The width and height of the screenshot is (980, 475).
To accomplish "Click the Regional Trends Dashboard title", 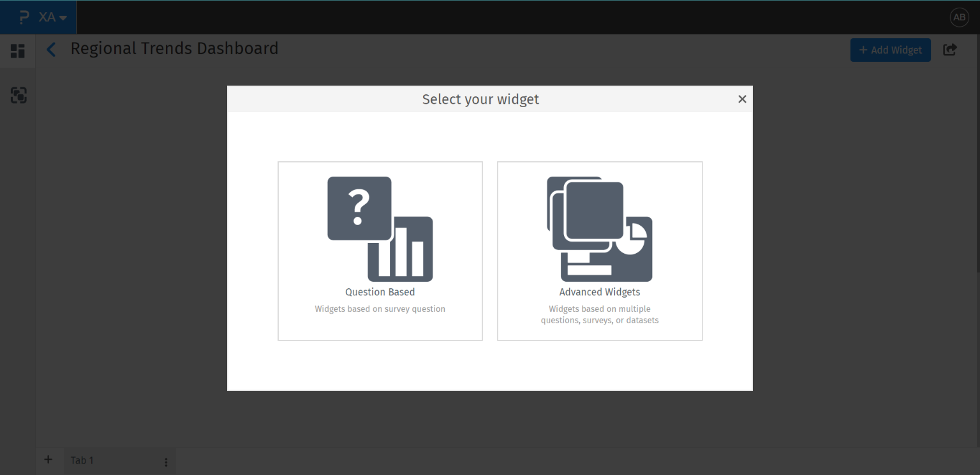I will 174,48.
